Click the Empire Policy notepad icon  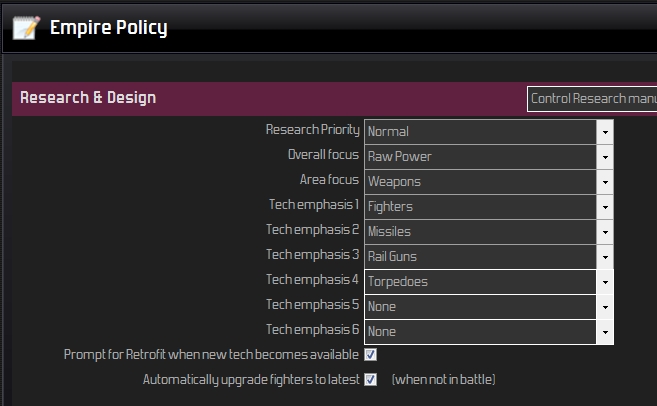25,28
